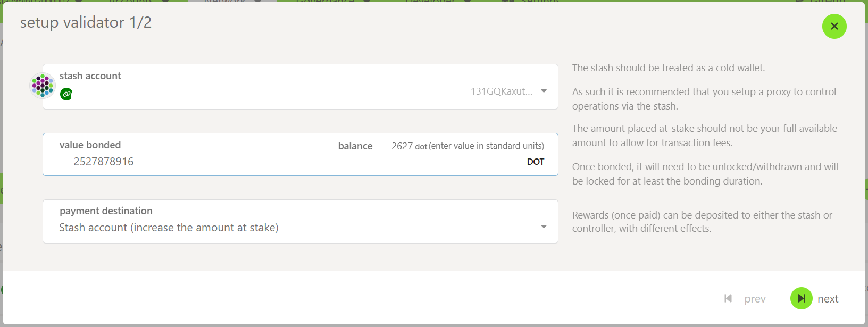
Task: Switch to the Network tab
Action: click(223, 2)
